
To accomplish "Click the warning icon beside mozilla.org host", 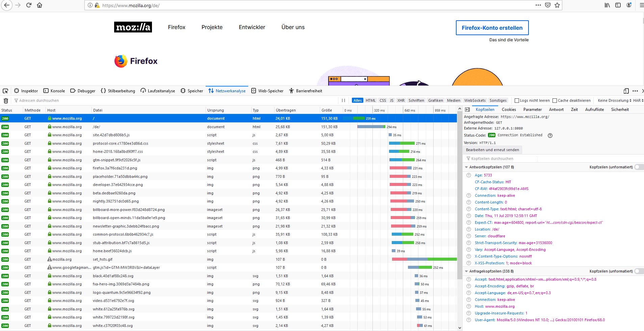I will tap(50, 259).
